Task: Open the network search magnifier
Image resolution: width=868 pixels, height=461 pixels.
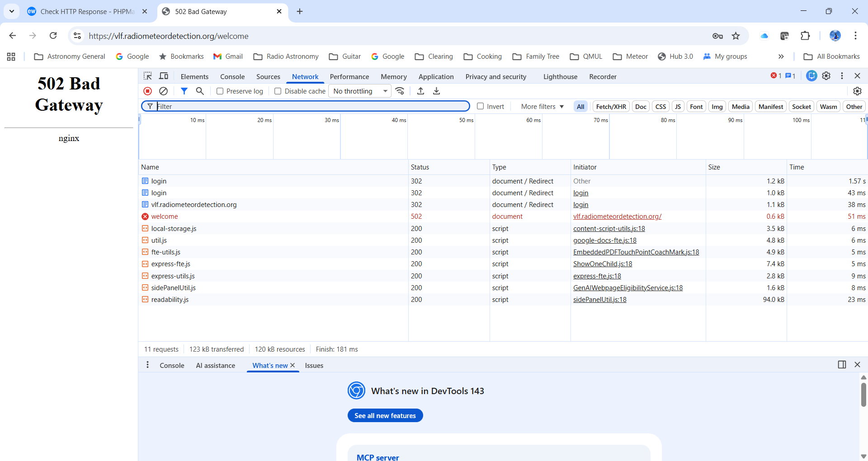Action: [200, 91]
